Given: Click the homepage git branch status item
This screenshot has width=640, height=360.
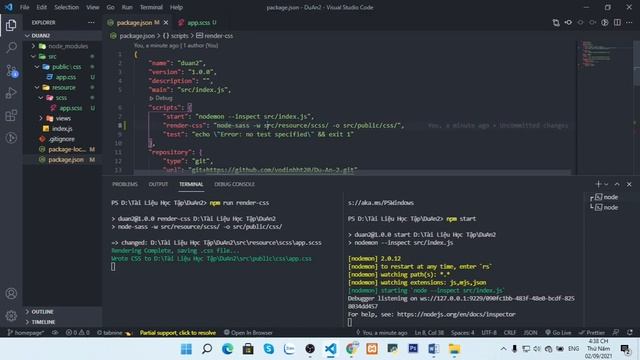Looking at the screenshot, I should pos(26,333).
